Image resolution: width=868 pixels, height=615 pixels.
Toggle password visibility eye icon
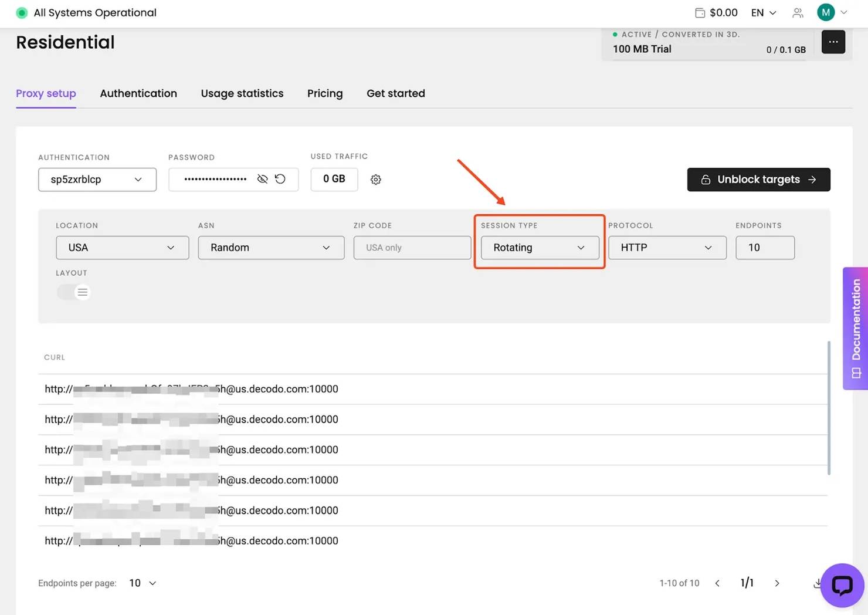click(x=262, y=179)
